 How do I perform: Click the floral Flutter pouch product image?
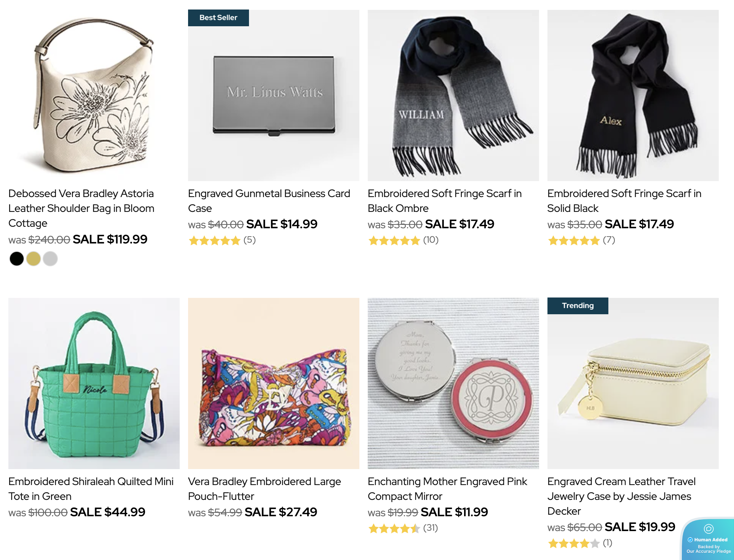(273, 383)
